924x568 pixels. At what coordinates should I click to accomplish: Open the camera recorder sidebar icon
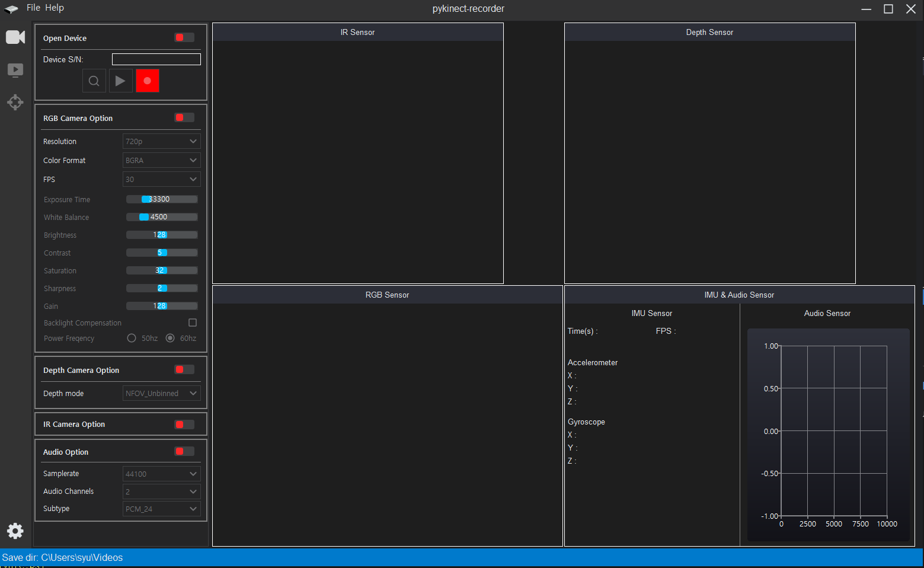15,37
